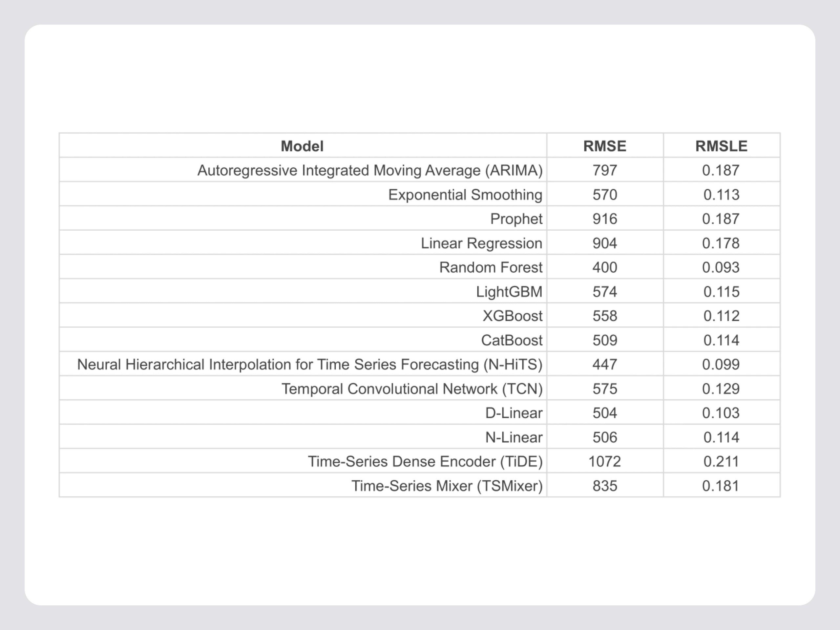The width and height of the screenshot is (840, 630).
Task: Click the TiDE RMSE value 1072
Action: point(604,462)
